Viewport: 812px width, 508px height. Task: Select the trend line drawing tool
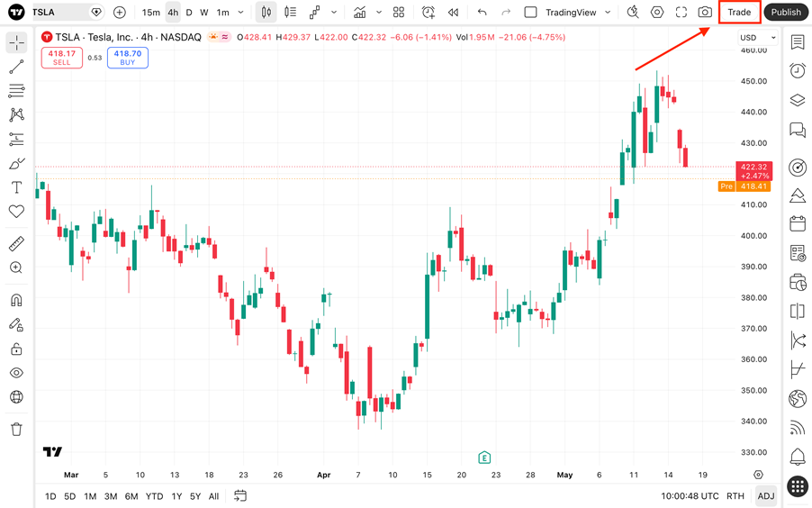(16, 67)
